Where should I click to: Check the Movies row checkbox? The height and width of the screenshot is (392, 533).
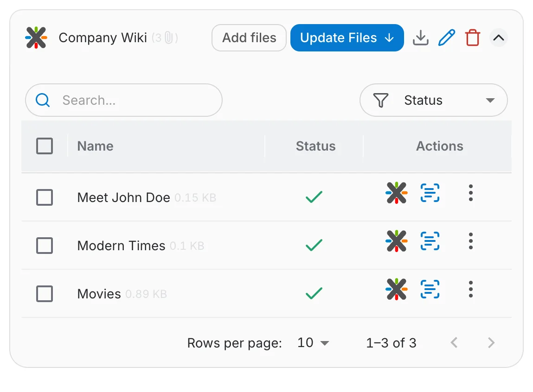tap(45, 294)
